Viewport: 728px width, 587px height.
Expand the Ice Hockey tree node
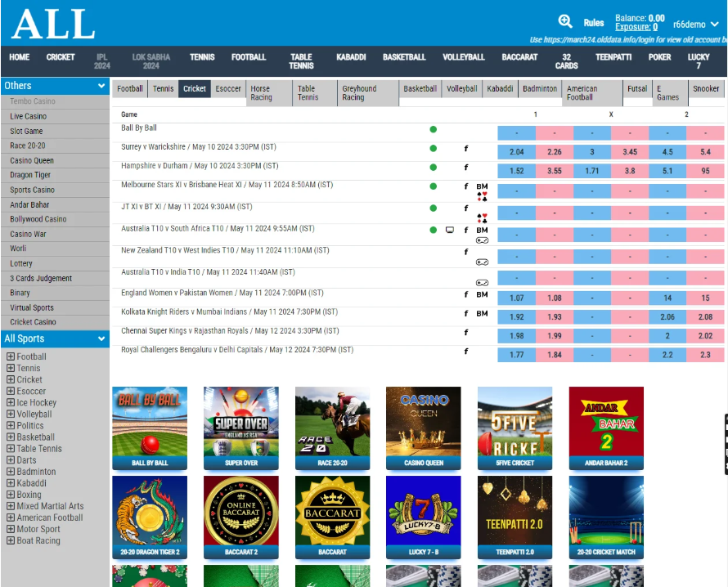(x=11, y=402)
